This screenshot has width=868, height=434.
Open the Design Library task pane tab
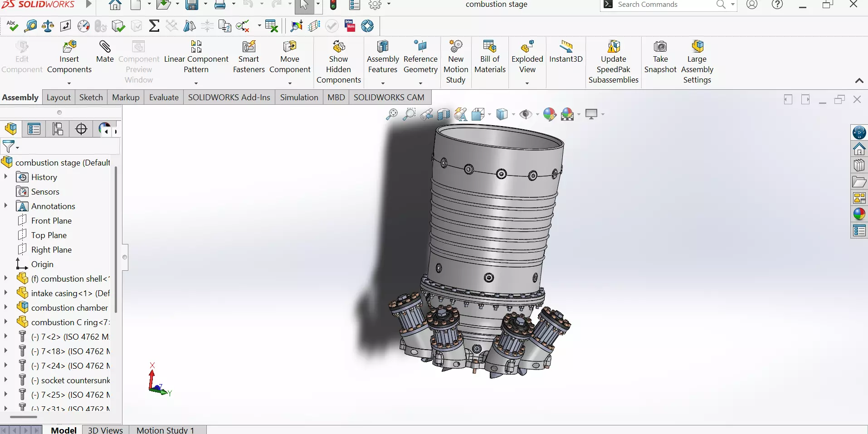coord(859,165)
